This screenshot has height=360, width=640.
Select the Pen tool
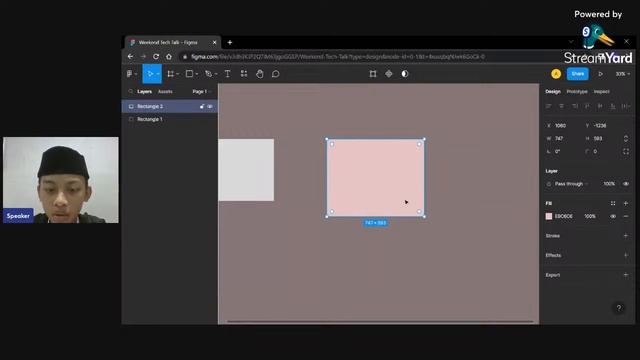(209, 74)
